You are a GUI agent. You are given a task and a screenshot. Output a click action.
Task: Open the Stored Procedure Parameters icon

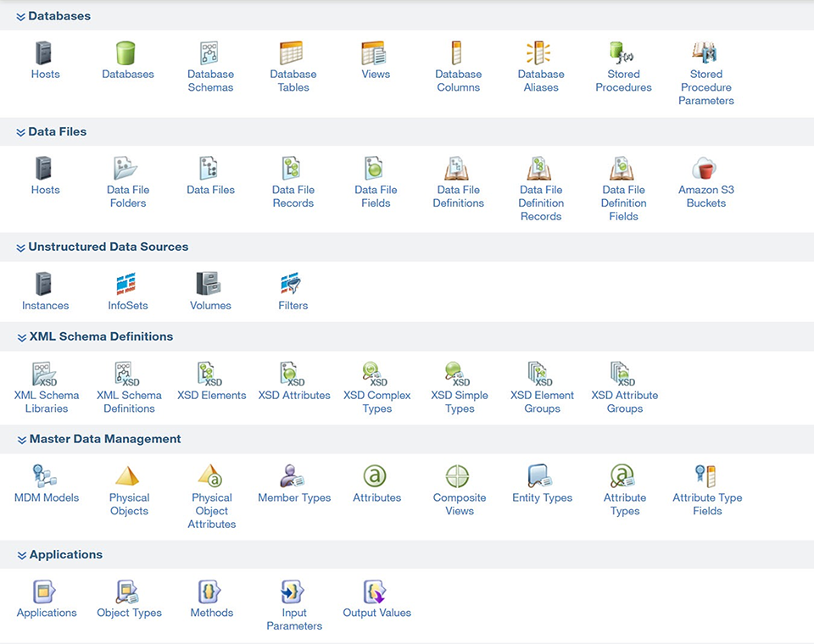pyautogui.click(x=705, y=53)
